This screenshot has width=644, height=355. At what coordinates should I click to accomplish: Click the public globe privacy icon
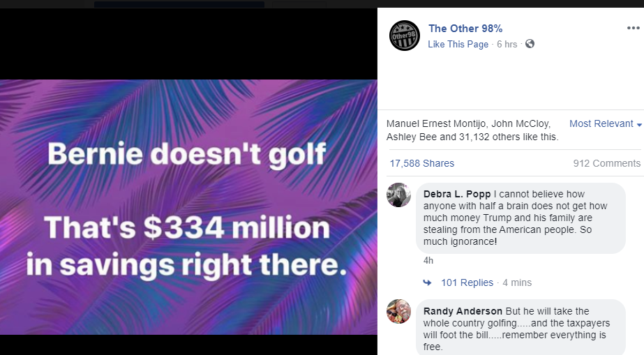[530, 44]
